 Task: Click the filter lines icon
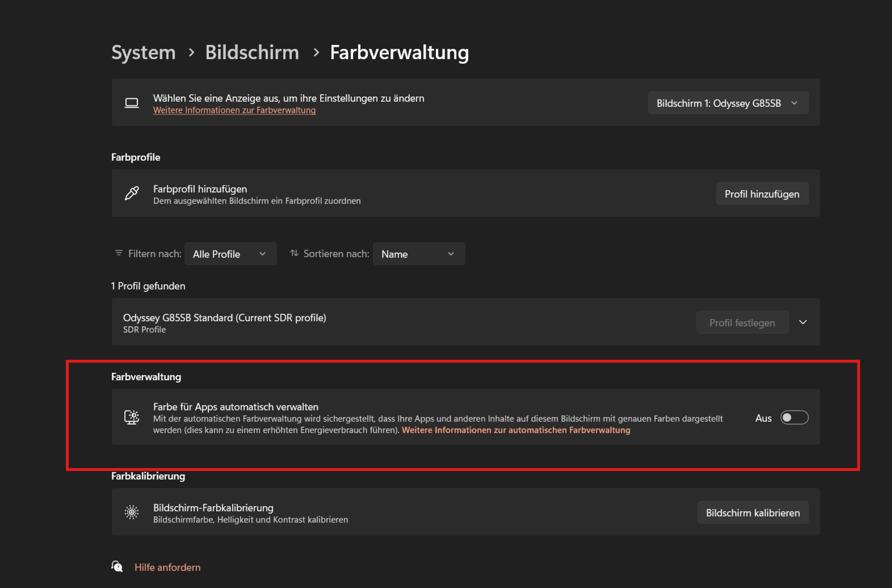tap(119, 253)
